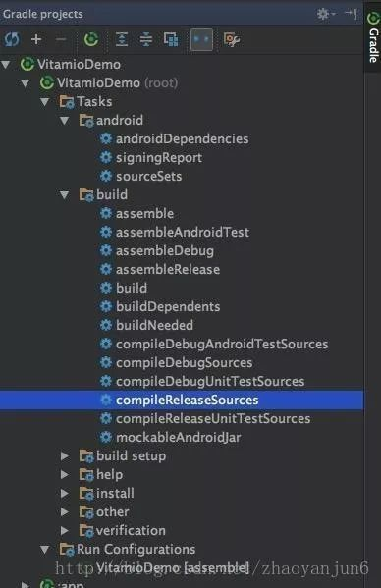The height and width of the screenshot is (588, 381).
Task: Switch to the Gradle side tab
Action: tap(373, 36)
